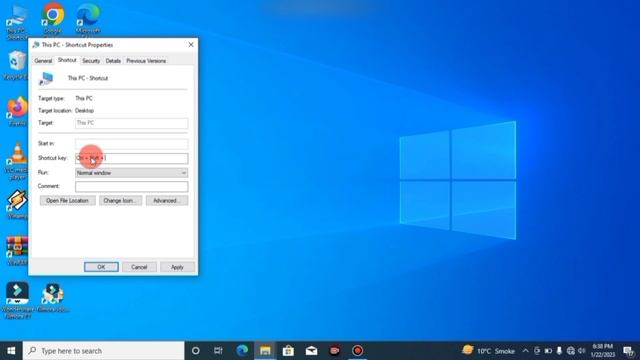The width and height of the screenshot is (640, 360).
Task: Select the Firefox desktop icon
Action: tap(17, 111)
